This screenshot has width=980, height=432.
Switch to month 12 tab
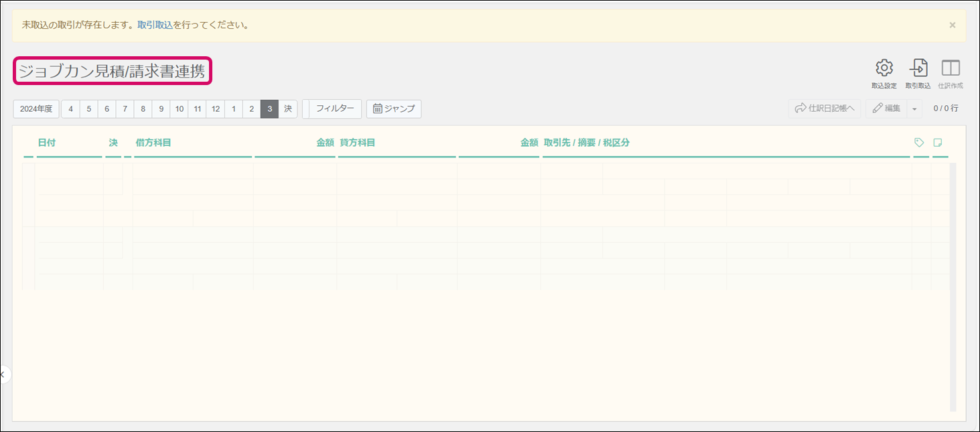coord(215,109)
